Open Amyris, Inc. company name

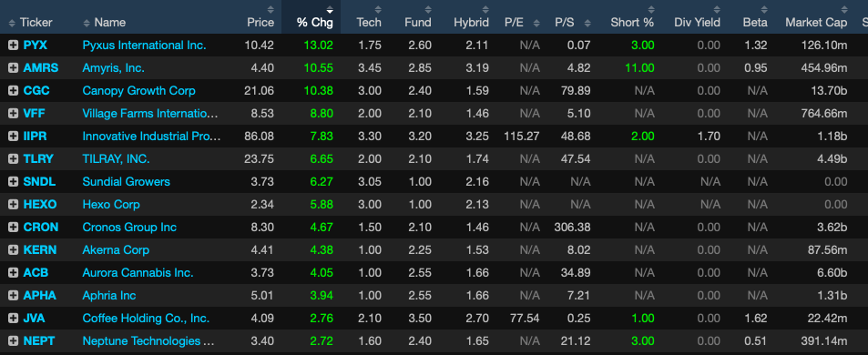coord(114,68)
